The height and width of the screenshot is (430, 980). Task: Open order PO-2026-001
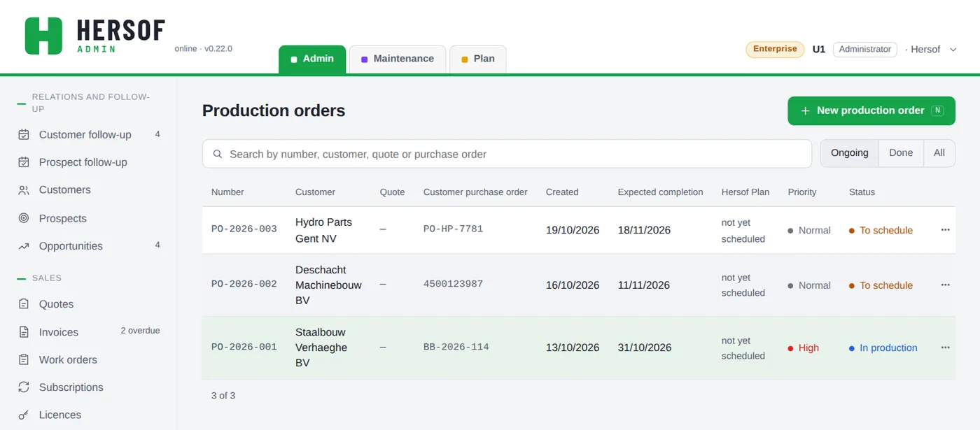[x=244, y=347]
